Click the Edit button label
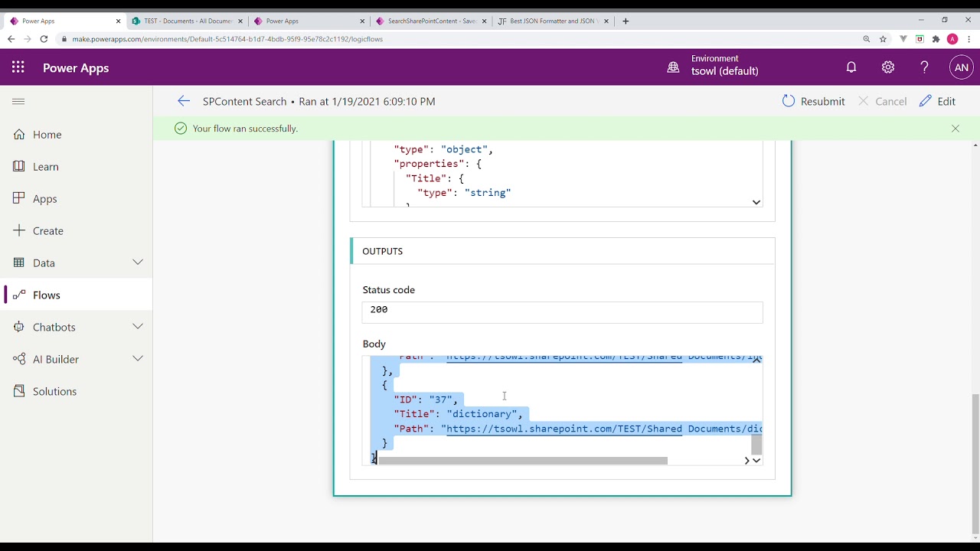 947,101
